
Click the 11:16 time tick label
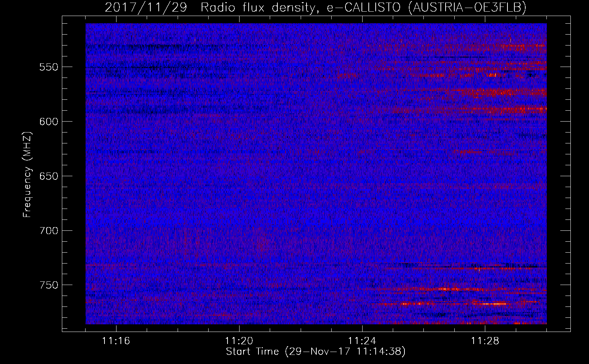pyautogui.click(x=116, y=341)
